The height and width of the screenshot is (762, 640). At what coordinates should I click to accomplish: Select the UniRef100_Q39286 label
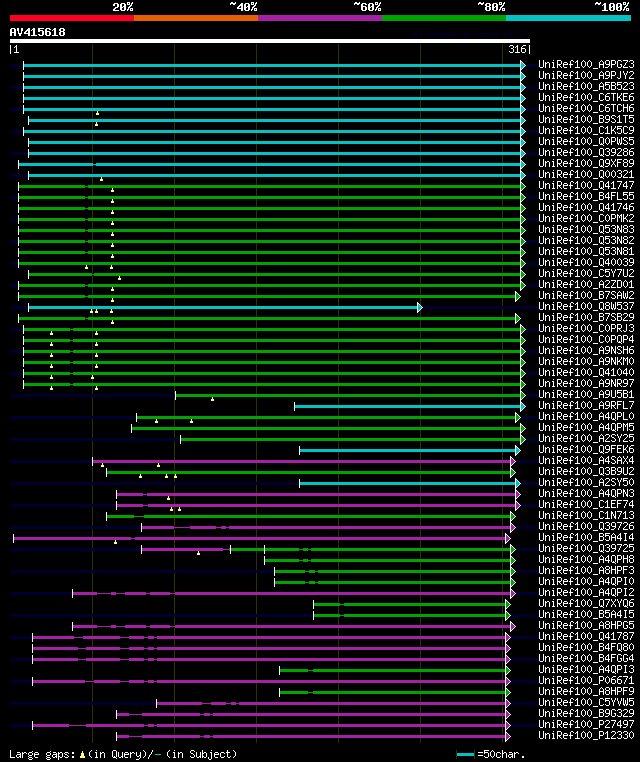[x=586, y=152]
